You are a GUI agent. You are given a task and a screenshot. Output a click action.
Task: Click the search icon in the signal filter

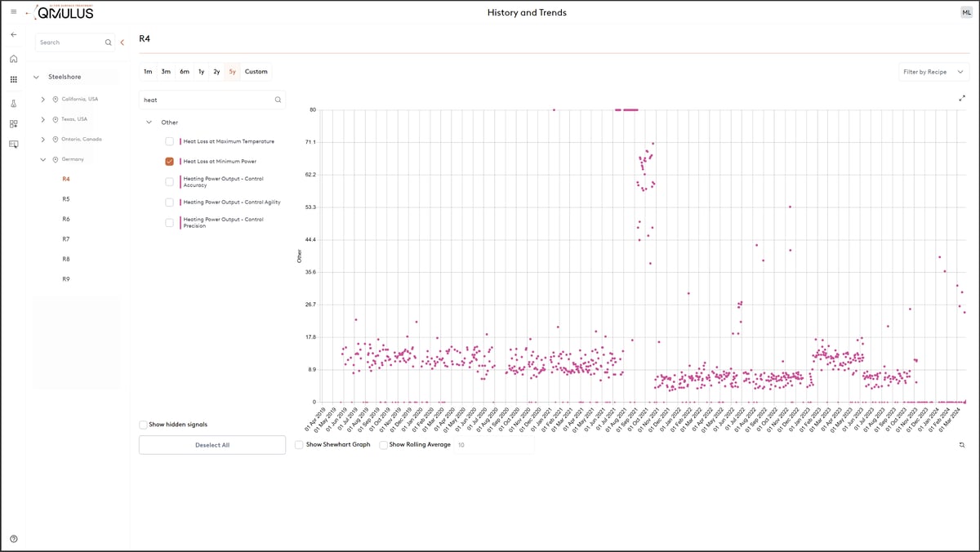tap(278, 100)
